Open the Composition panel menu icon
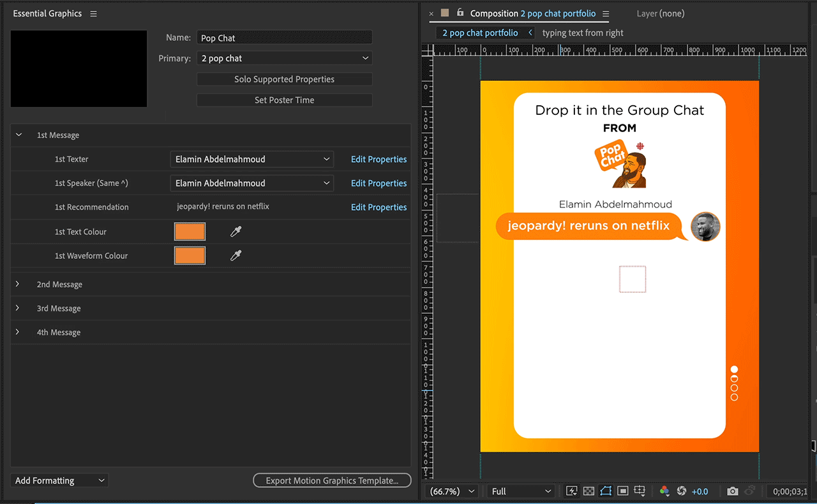 (606, 13)
